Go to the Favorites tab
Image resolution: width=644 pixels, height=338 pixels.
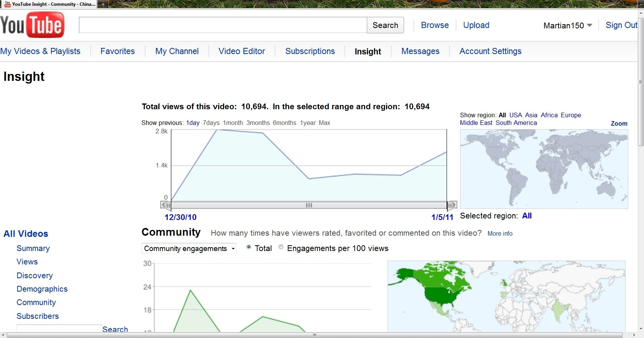118,51
